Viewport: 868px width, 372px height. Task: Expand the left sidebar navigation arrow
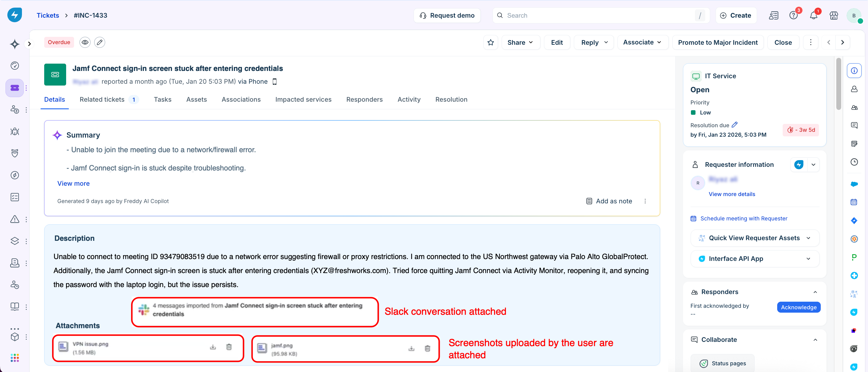coord(29,44)
